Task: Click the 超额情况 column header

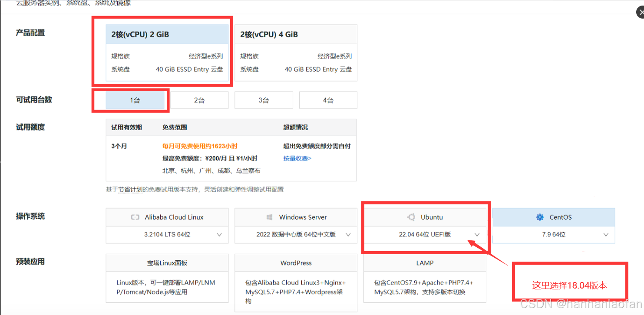Action: click(296, 128)
